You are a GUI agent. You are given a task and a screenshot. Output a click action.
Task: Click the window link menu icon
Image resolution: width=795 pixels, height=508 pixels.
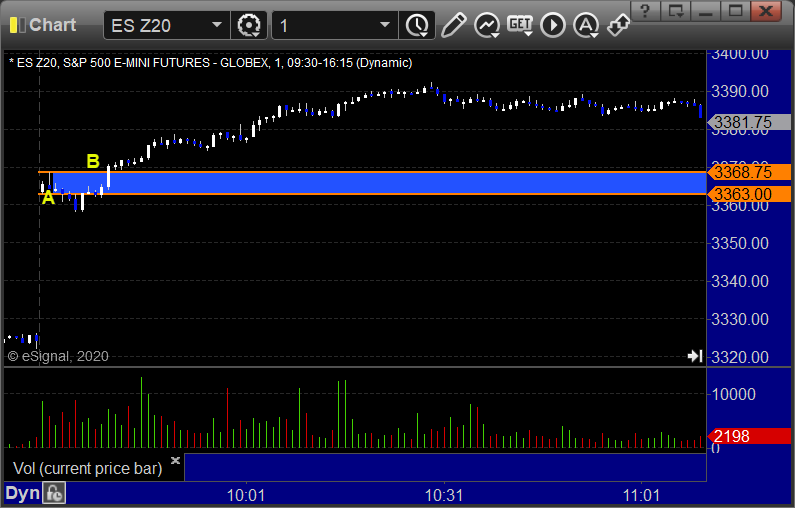pos(675,10)
